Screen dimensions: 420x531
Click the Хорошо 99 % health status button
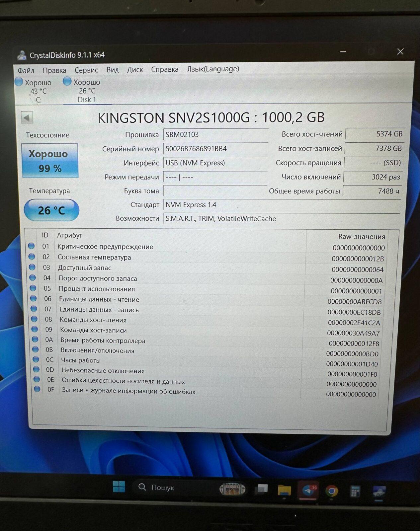click(x=50, y=161)
